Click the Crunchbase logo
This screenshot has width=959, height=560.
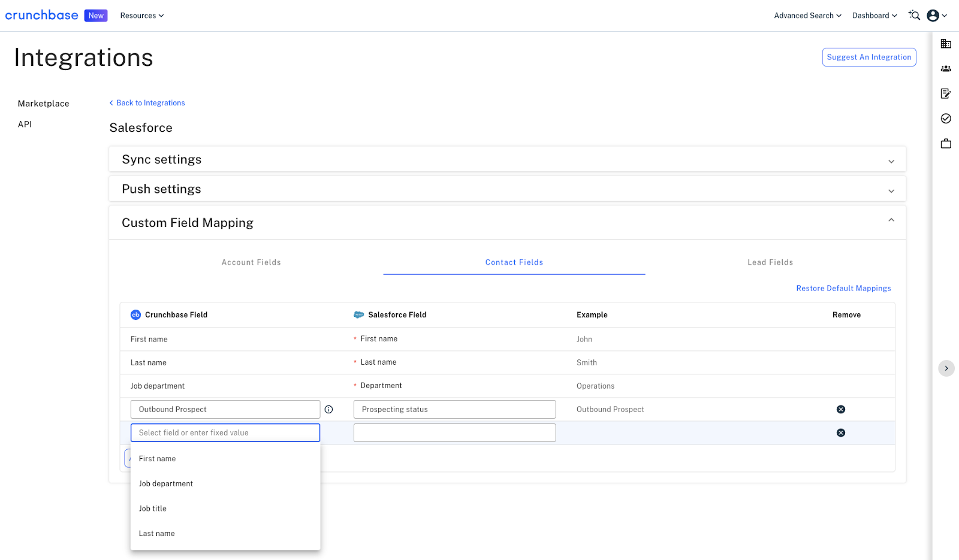click(41, 15)
